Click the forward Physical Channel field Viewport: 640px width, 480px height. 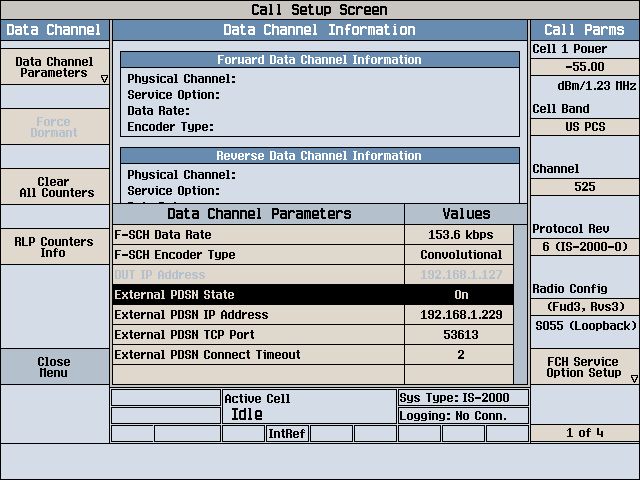coord(182,79)
